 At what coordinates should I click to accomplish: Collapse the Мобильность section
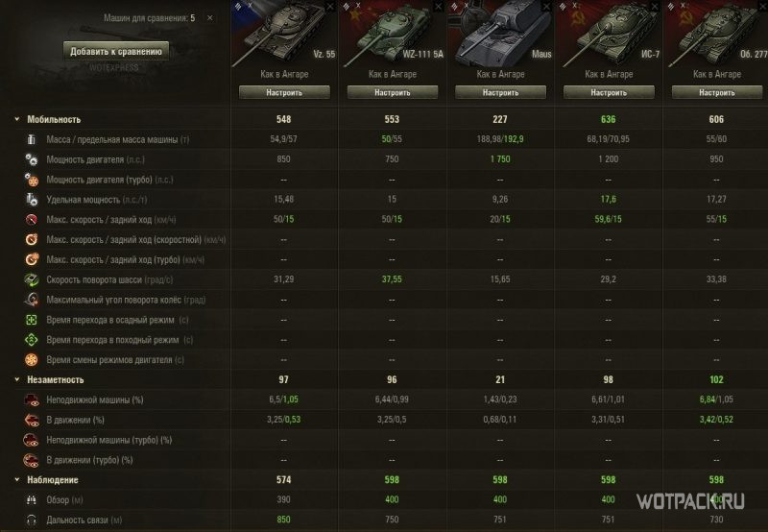17,119
